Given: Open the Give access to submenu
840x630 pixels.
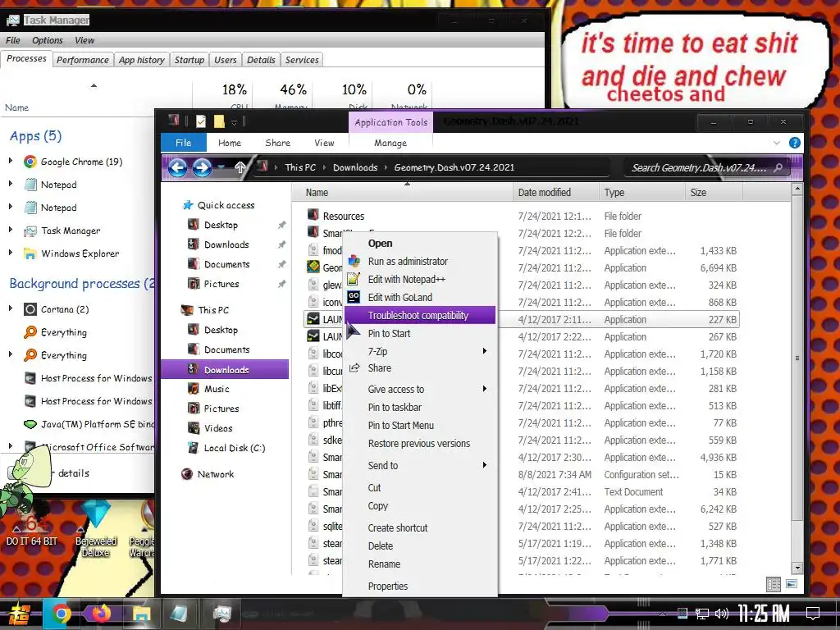Looking at the screenshot, I should (x=420, y=390).
